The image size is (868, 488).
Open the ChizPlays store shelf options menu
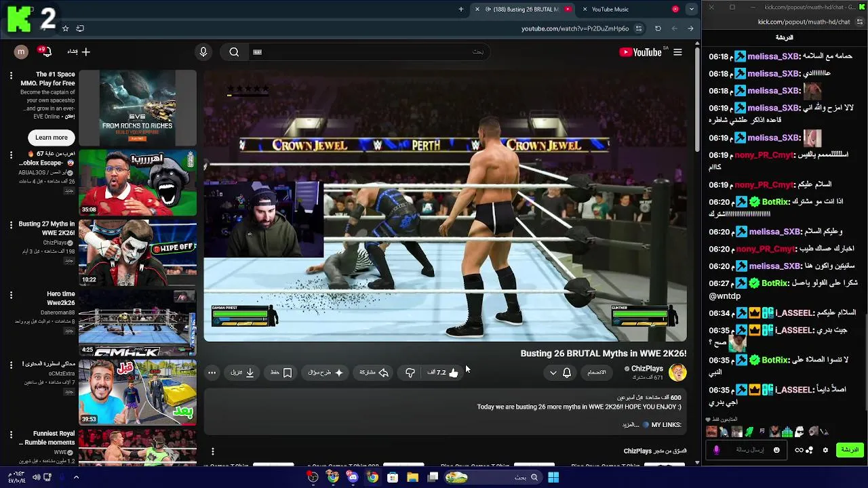(x=212, y=451)
